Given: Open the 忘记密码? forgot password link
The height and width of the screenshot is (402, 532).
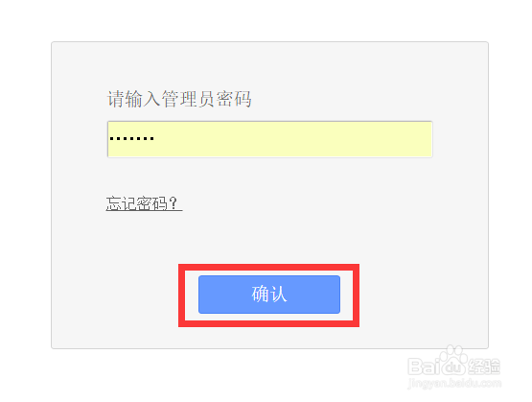Looking at the screenshot, I should point(144,203).
